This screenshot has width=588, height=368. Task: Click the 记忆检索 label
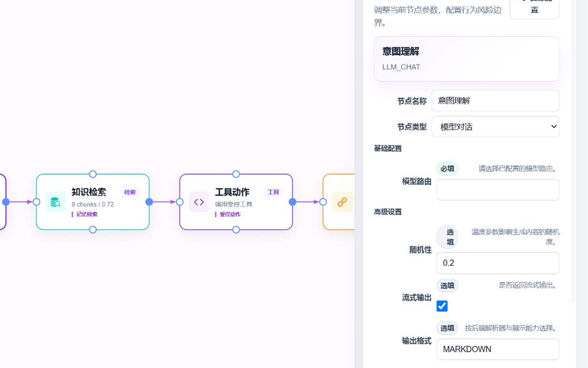click(x=87, y=214)
